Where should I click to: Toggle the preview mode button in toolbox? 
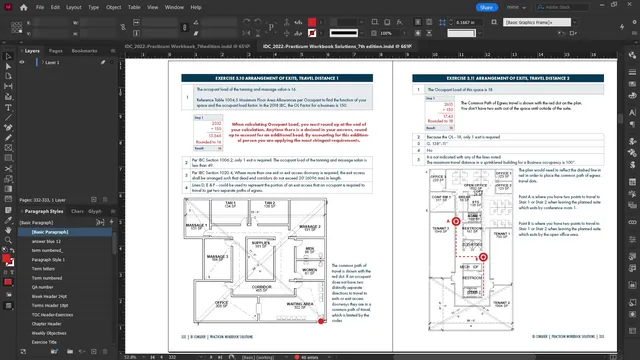8,306
